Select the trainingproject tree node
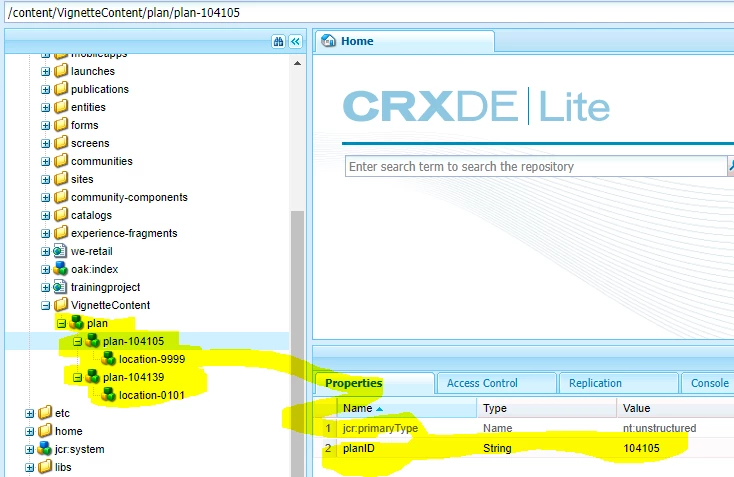 coord(105,287)
